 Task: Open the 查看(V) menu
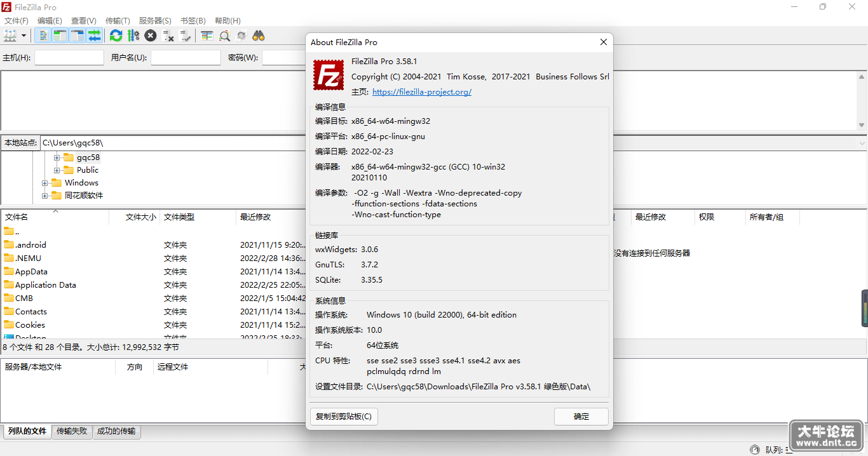(x=84, y=21)
